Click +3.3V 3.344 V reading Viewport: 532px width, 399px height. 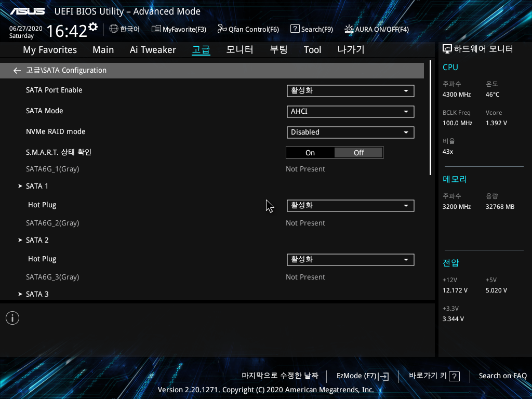[453, 319]
